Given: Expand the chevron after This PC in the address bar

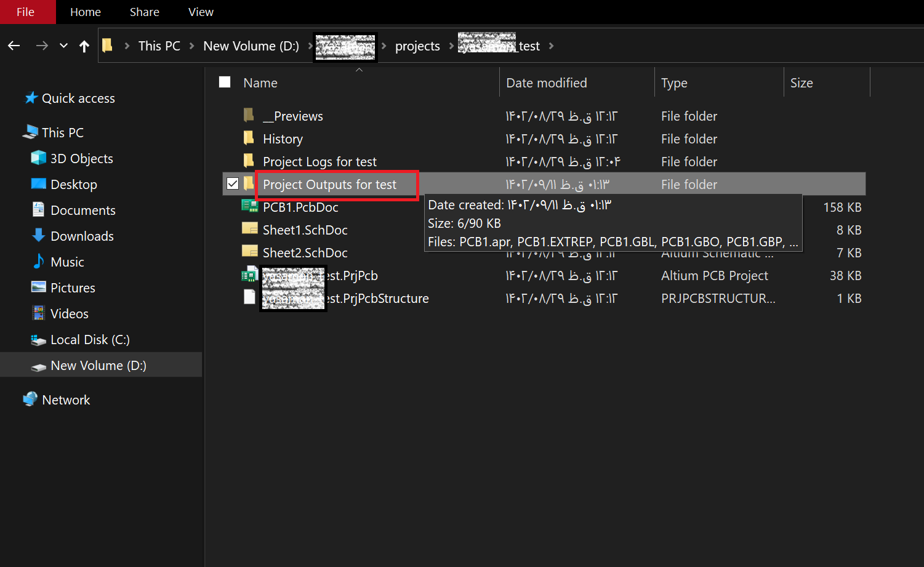Looking at the screenshot, I should coord(191,46).
